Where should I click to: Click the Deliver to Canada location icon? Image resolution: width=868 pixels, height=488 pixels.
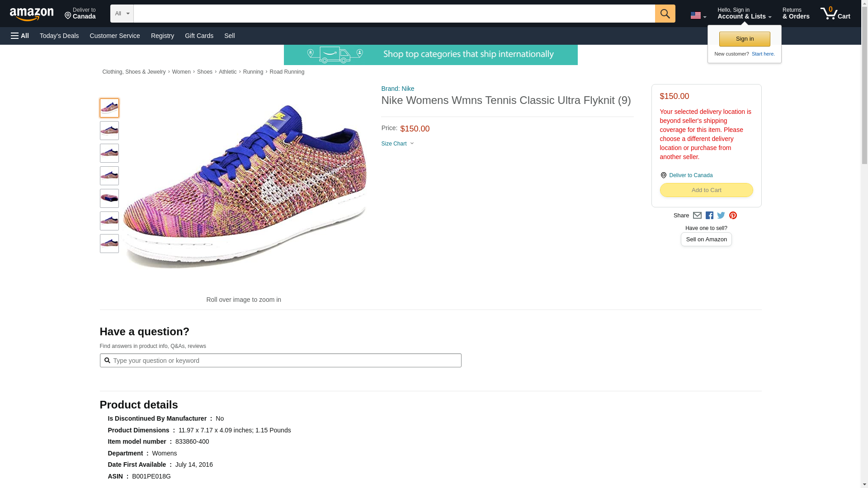coord(663,175)
